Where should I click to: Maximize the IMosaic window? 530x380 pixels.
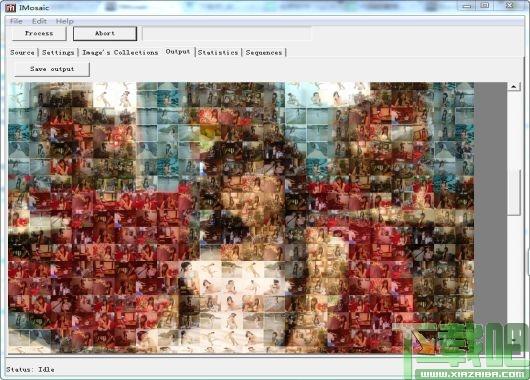[485, 5]
